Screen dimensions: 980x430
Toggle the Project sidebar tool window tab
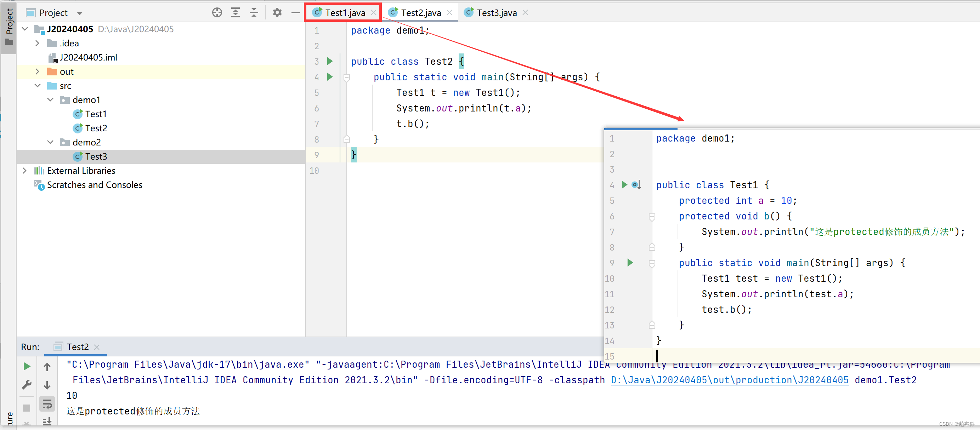(9, 27)
